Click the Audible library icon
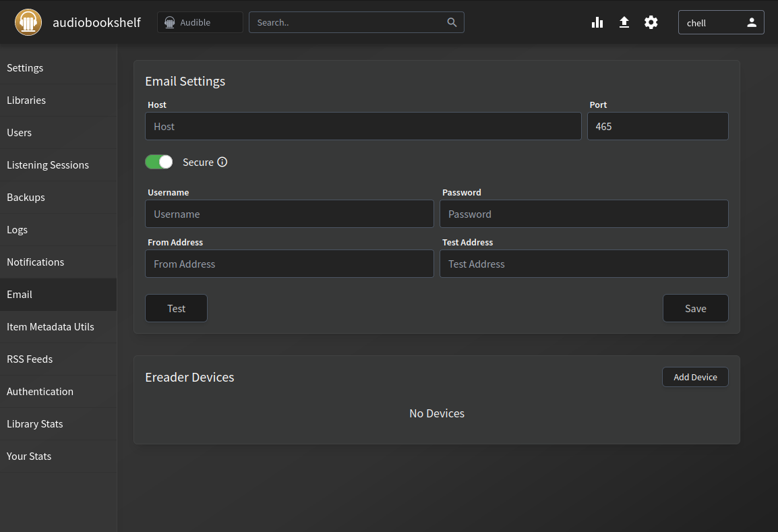The image size is (778, 532). tap(169, 22)
